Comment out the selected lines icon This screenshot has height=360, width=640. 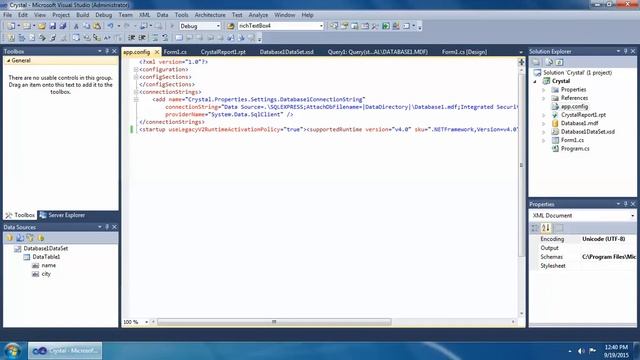coord(155,38)
